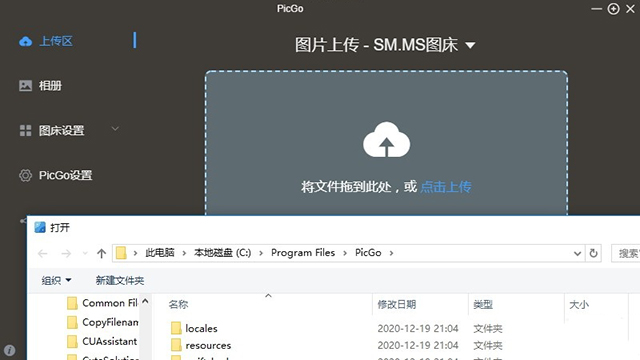Screen dimensions: 640x360
Task: Open the 相册 album picture icon
Action: pyautogui.click(x=25, y=86)
